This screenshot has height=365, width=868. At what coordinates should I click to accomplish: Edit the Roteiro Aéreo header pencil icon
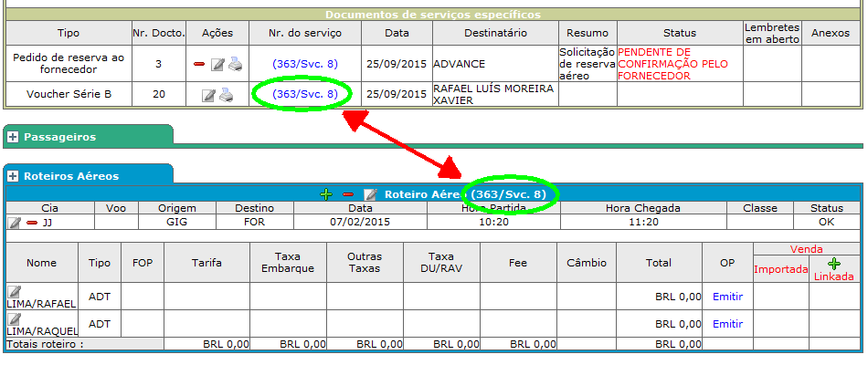[370, 194]
